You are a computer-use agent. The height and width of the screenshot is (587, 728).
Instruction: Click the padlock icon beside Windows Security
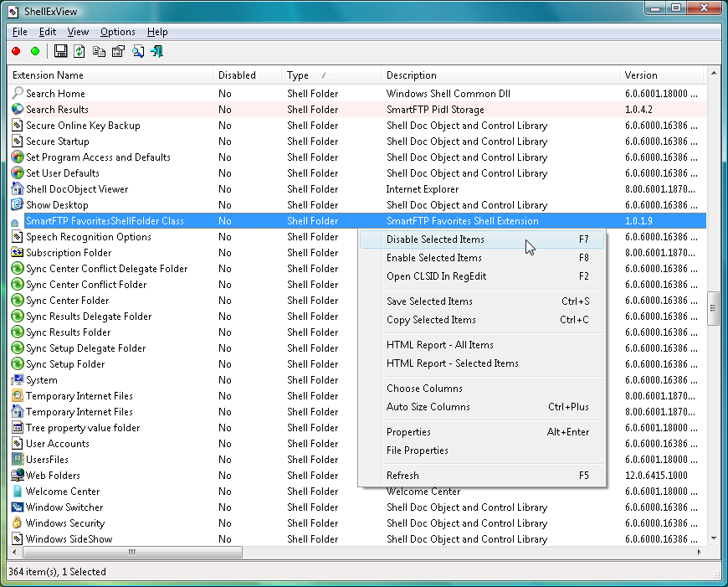click(x=18, y=523)
